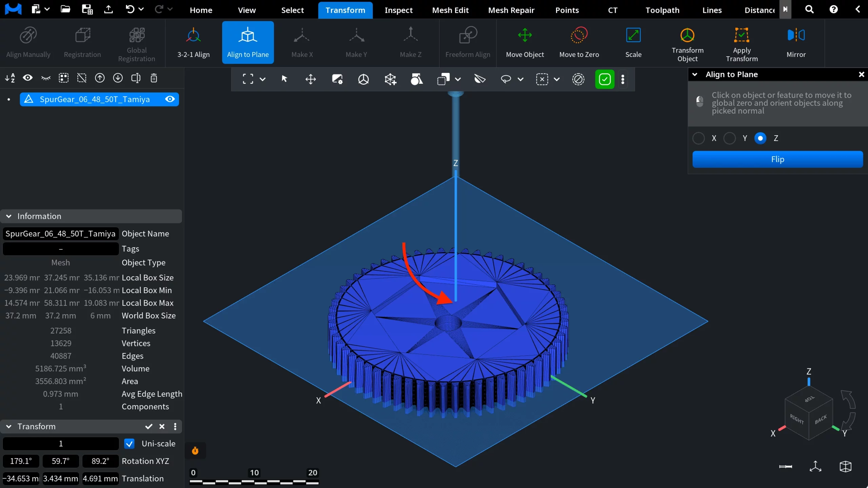The width and height of the screenshot is (868, 488).
Task: Open the Mesh Repair tab
Action: [511, 10]
